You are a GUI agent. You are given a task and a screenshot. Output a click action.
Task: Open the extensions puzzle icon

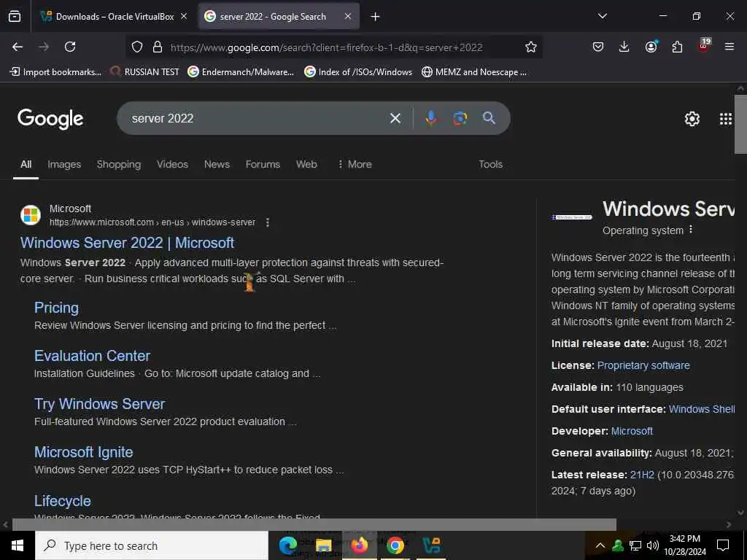(x=677, y=47)
